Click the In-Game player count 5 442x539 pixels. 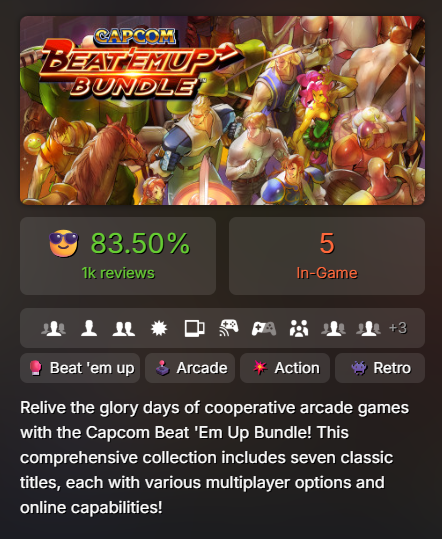pyautogui.click(x=327, y=243)
